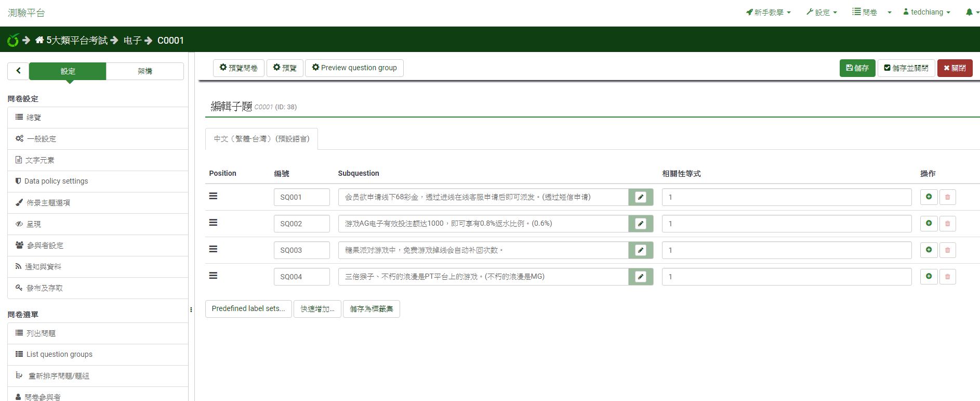980x401 pixels.
Task: Add a subquestion after SQ001 with plus icon
Action: [x=929, y=197]
